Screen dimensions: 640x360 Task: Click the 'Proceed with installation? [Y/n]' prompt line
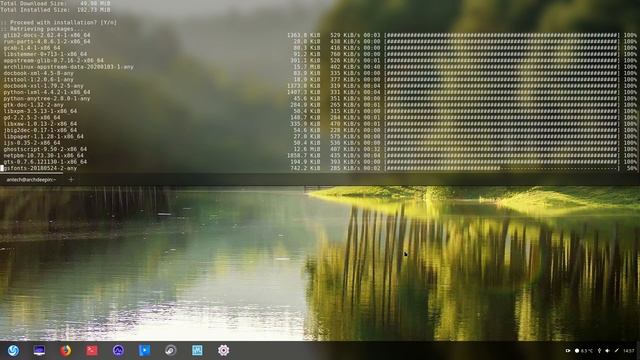[59, 22]
